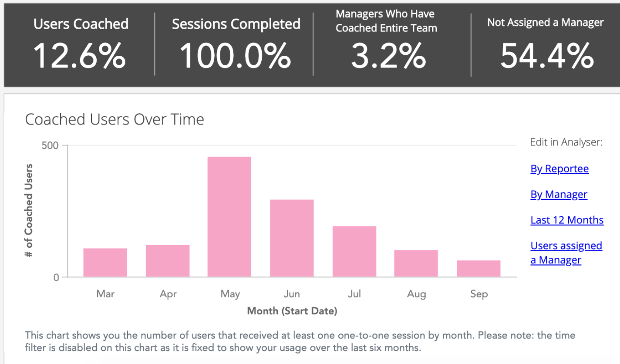Click the 'Edit in Analyser:' label
The height and width of the screenshot is (364, 620).
pyautogui.click(x=566, y=142)
